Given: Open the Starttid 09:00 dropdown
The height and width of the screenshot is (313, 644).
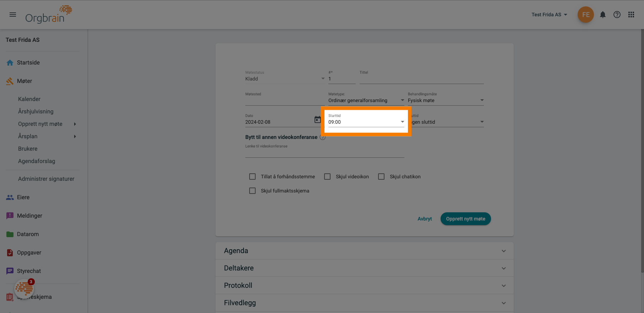Looking at the screenshot, I should click(x=366, y=122).
